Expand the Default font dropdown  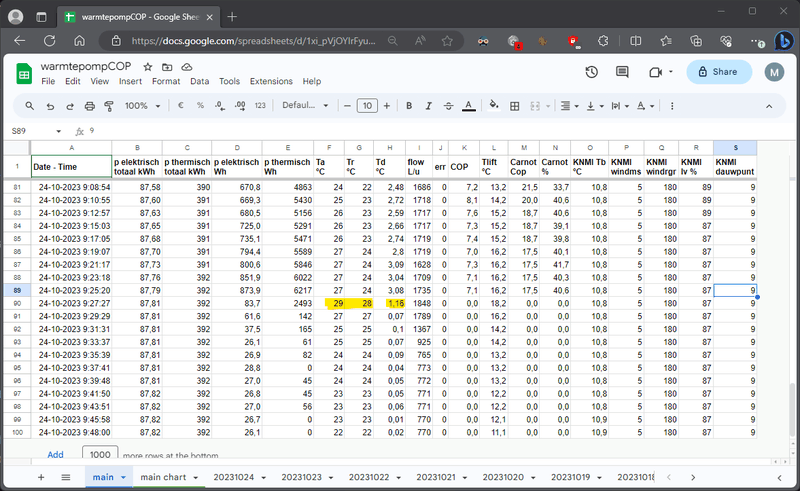point(305,105)
